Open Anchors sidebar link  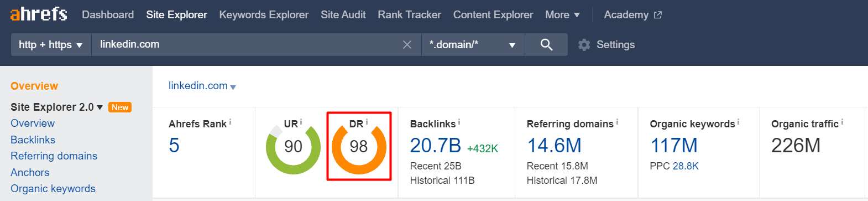coord(30,172)
